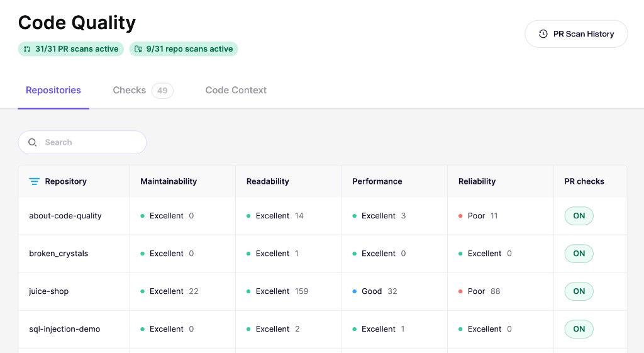Click Excellent 14 readability for about-code-quality
The height and width of the screenshot is (353, 644).
[275, 216]
